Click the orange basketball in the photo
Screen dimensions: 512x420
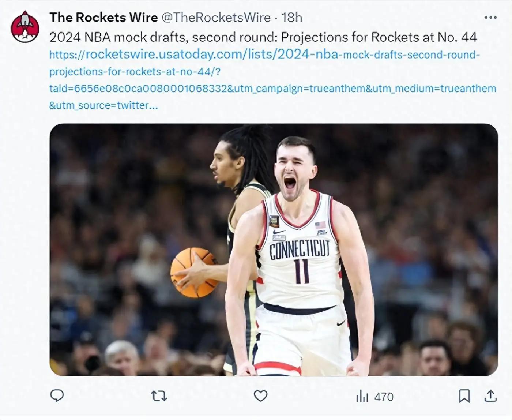[194, 272]
